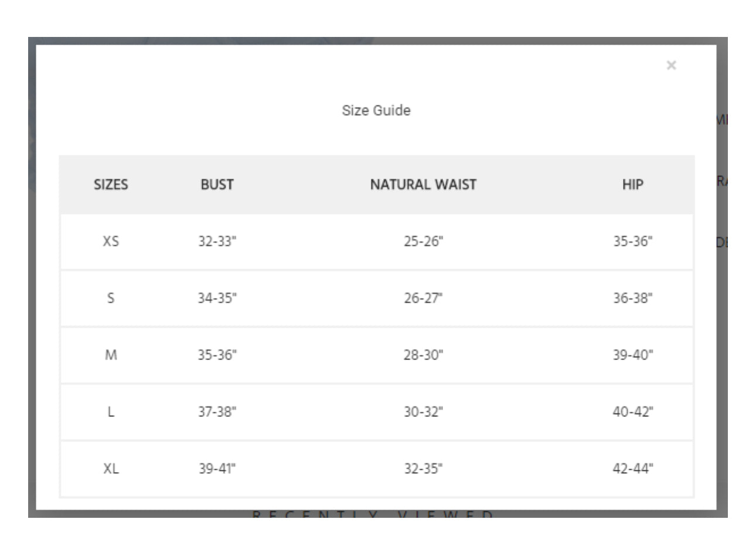756x553 pixels.
Task: Select the L size row label
Action: coord(111,412)
